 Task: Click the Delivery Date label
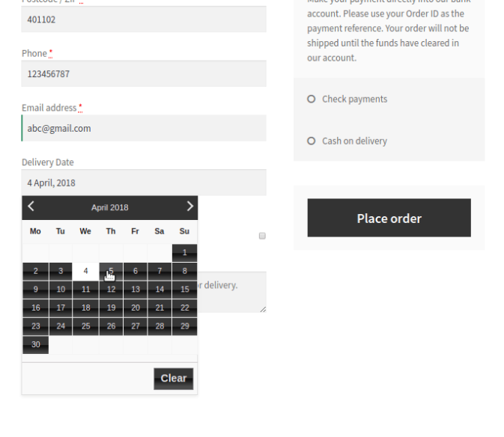[x=48, y=162]
